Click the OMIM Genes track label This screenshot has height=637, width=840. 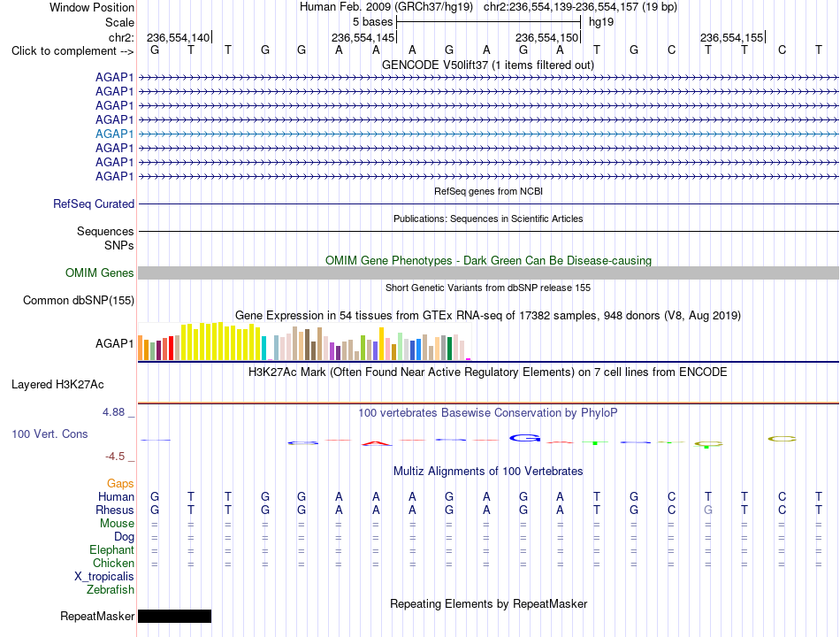(100, 272)
